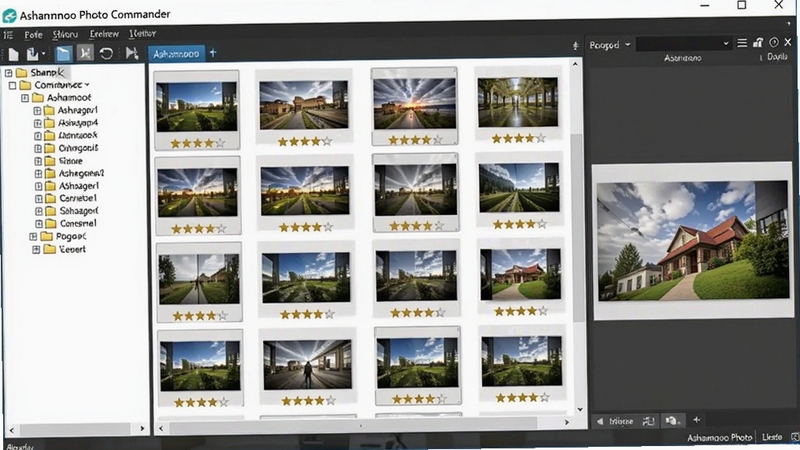Add a new tab with the plus beside Ashannooo
Viewport: 800px width, 450px height.
213,53
